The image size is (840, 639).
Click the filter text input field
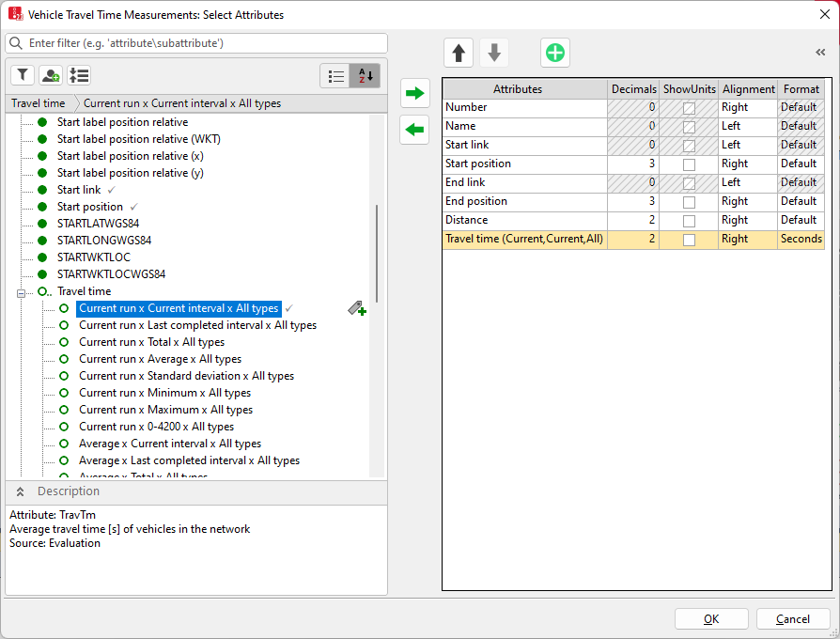[x=196, y=43]
